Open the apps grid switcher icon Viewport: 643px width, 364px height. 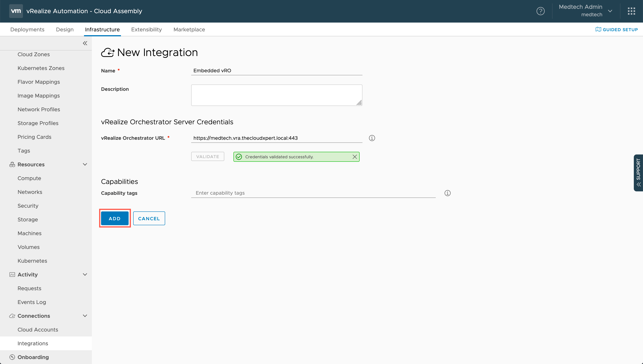tap(631, 11)
